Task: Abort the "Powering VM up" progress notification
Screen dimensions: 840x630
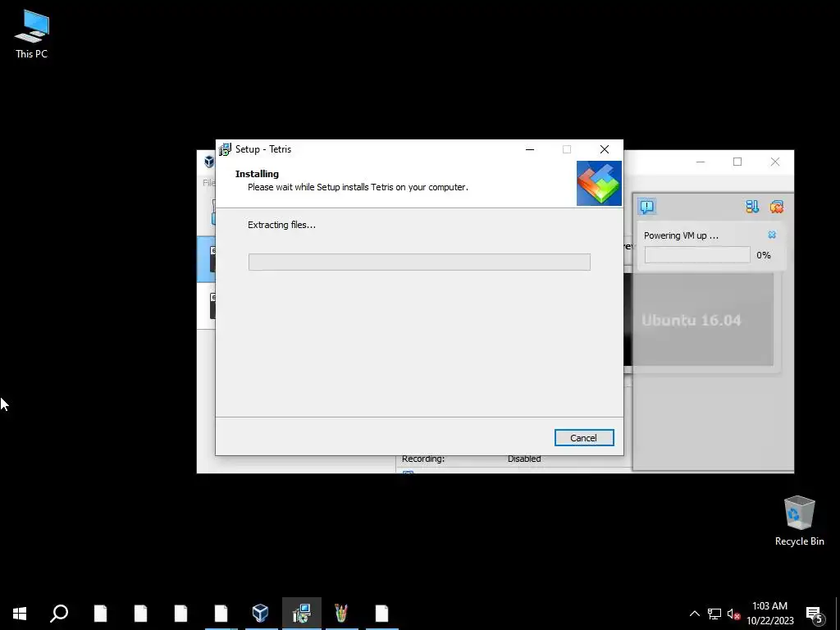Action: (772, 235)
